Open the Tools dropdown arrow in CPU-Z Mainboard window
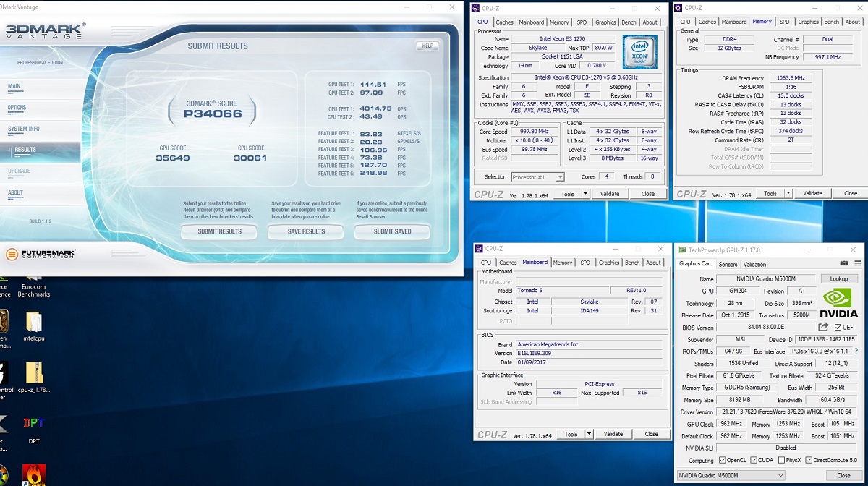This screenshot has width=868, height=486. click(x=590, y=434)
